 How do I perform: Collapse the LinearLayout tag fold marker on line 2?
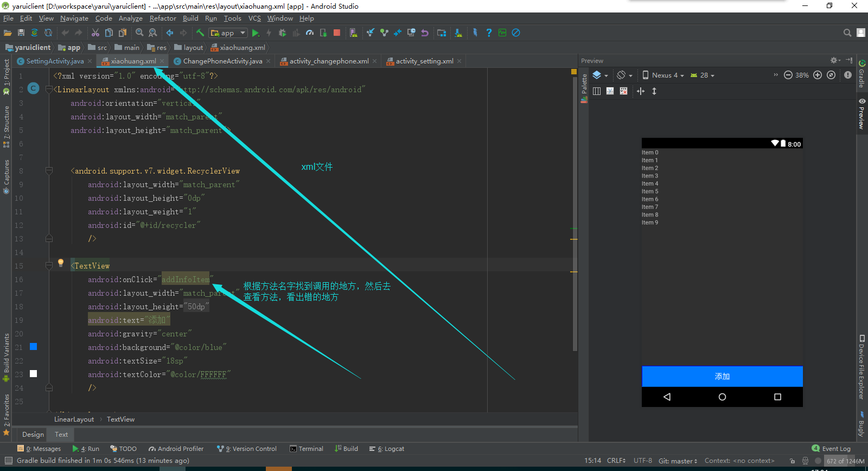(x=49, y=90)
